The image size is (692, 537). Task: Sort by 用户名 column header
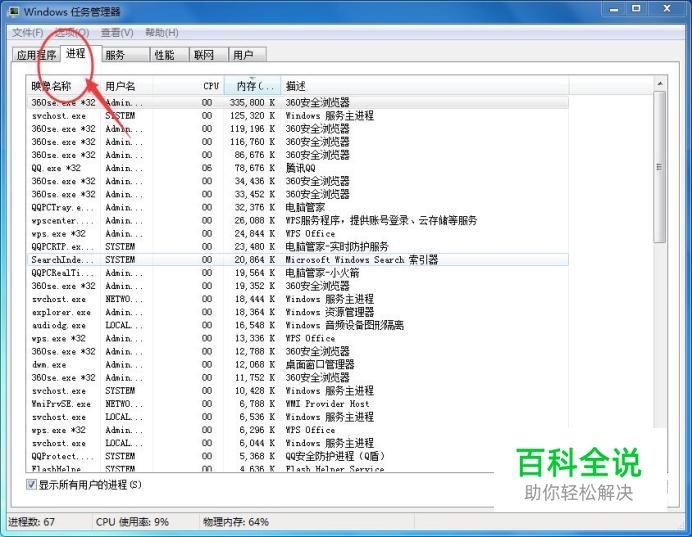127,86
